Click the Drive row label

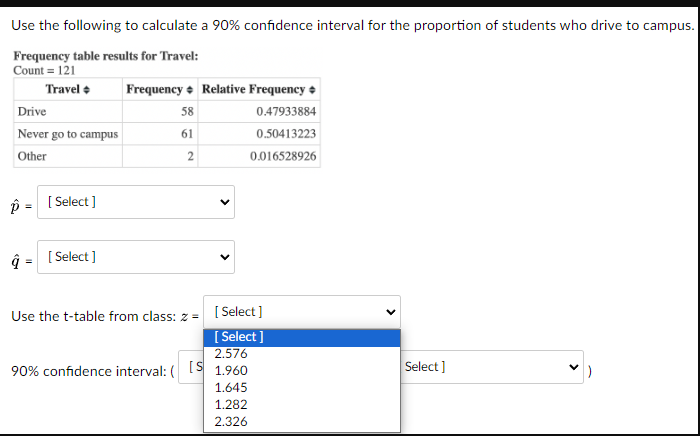32,111
